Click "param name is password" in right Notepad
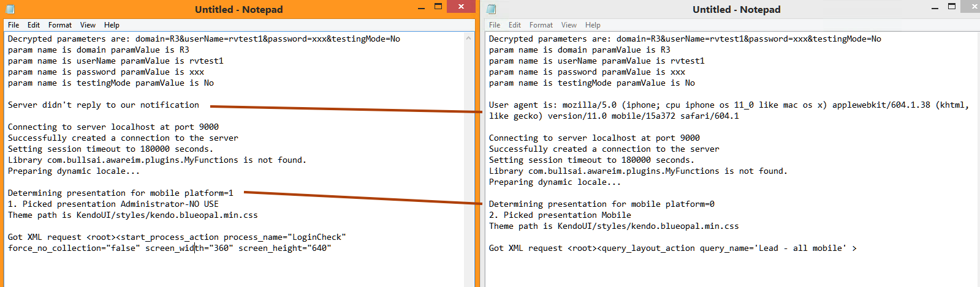The height and width of the screenshot is (287, 980). (587, 72)
